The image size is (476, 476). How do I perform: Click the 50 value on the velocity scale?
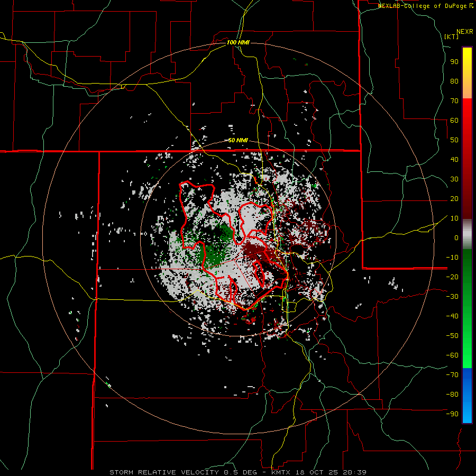click(x=454, y=140)
